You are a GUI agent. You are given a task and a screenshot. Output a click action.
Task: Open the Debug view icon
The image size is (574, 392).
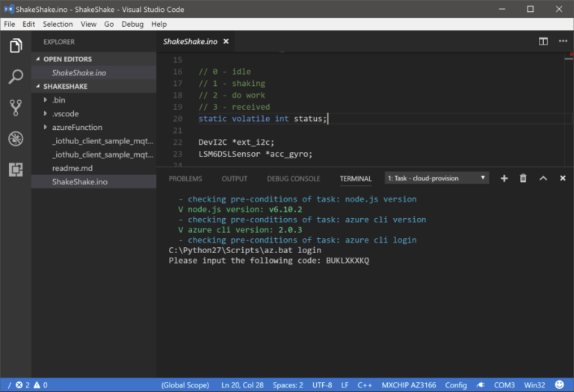(x=16, y=139)
